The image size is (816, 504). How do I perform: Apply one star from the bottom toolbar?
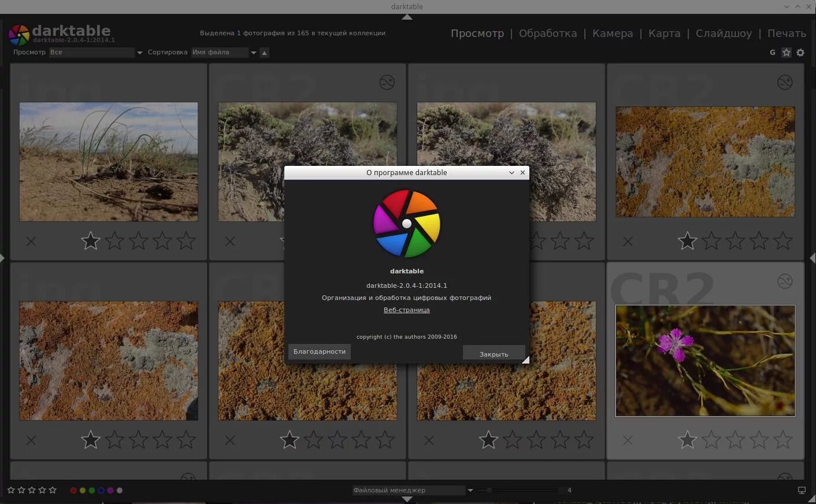(x=11, y=490)
